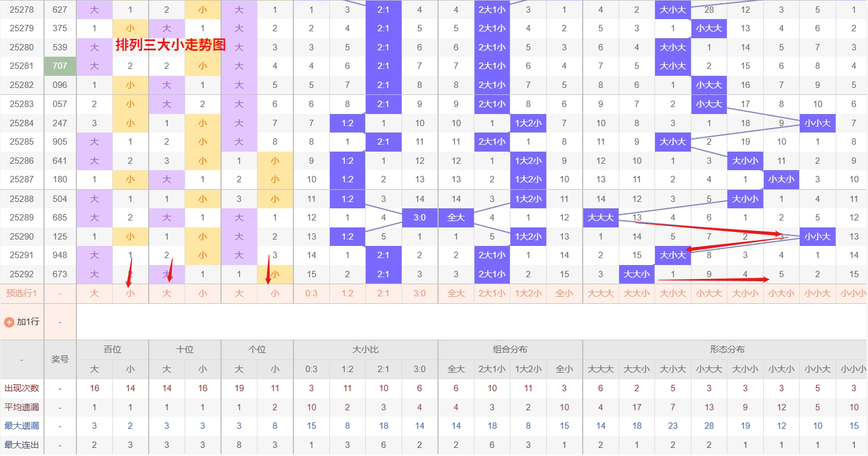Click the green highlighted 707 number cell

coord(60,66)
